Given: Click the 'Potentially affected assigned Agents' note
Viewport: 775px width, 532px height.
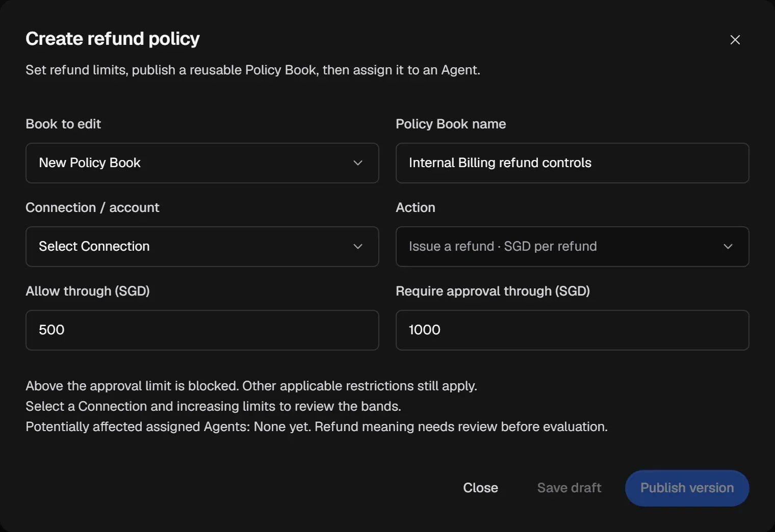Looking at the screenshot, I should (317, 427).
